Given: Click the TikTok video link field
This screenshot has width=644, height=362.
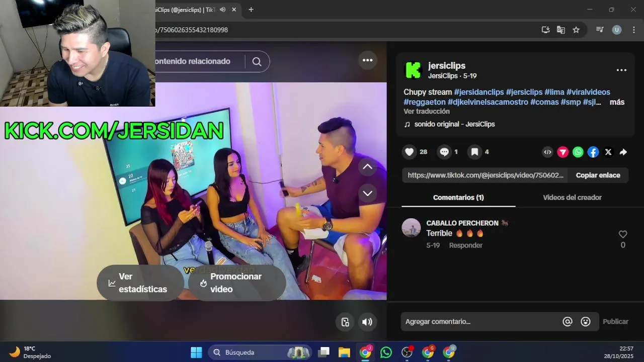Looking at the screenshot, I should coord(485,175).
